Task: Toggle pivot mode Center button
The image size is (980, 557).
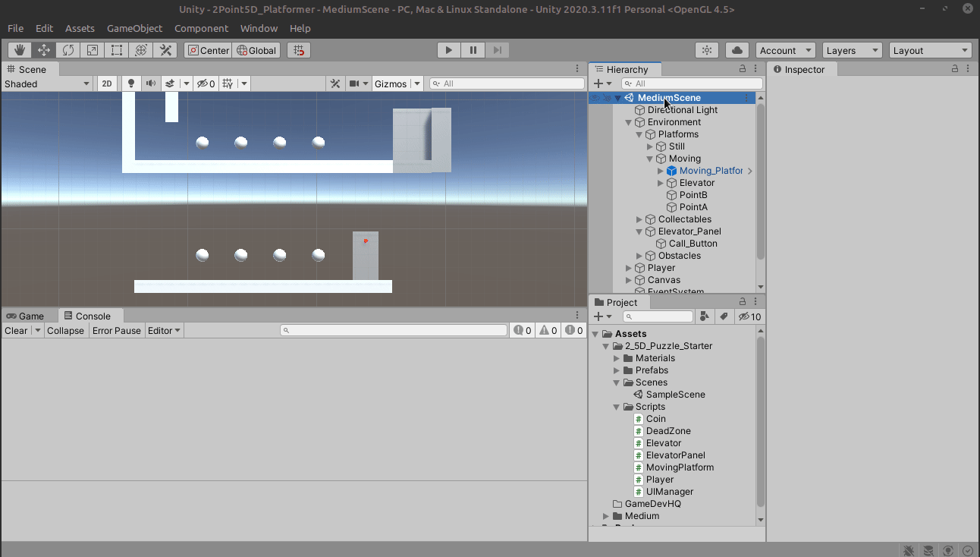Action: (209, 50)
